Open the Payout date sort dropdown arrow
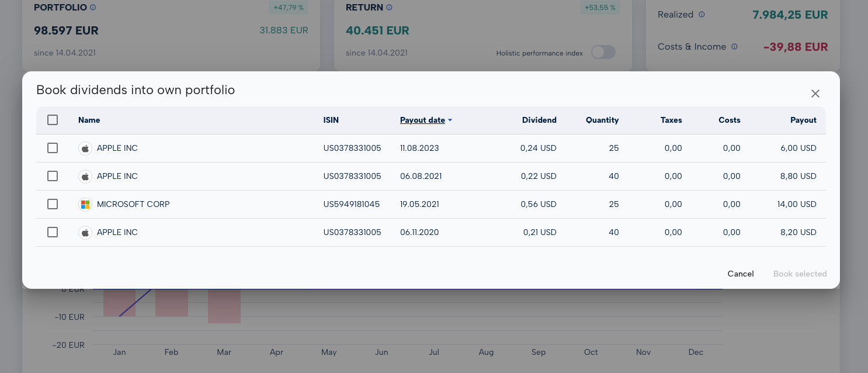Viewport: 868px width, 373px height. pyautogui.click(x=450, y=120)
